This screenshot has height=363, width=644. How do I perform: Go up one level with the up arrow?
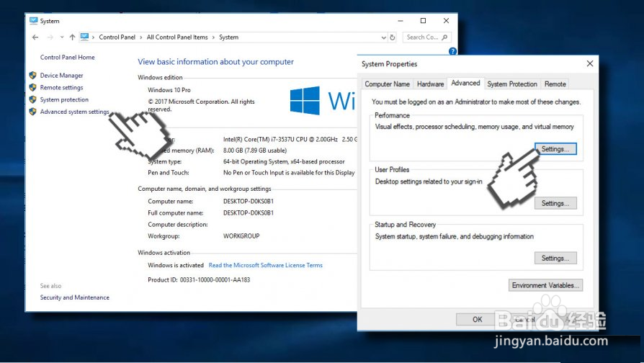tap(72, 37)
